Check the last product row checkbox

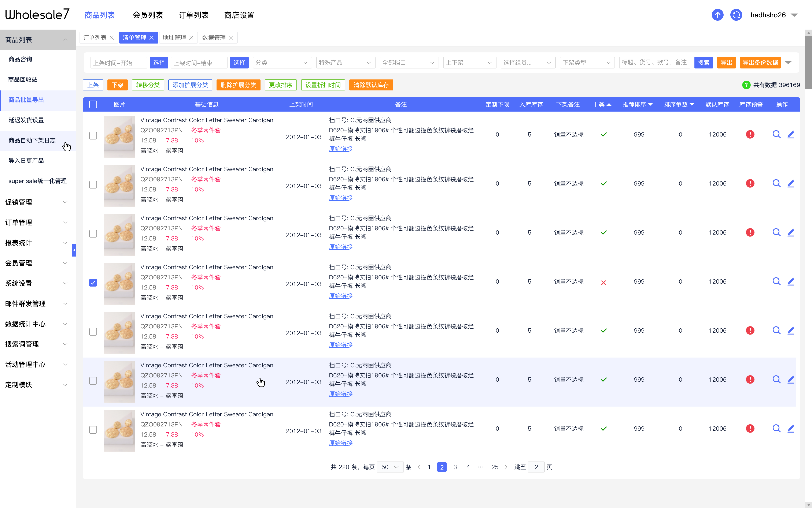point(93,430)
